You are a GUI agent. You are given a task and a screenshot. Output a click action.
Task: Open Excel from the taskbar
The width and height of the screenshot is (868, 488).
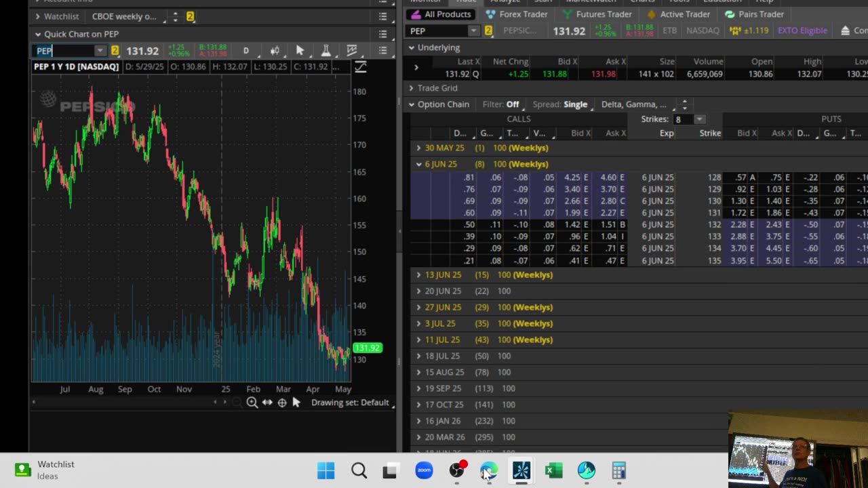coord(554,470)
